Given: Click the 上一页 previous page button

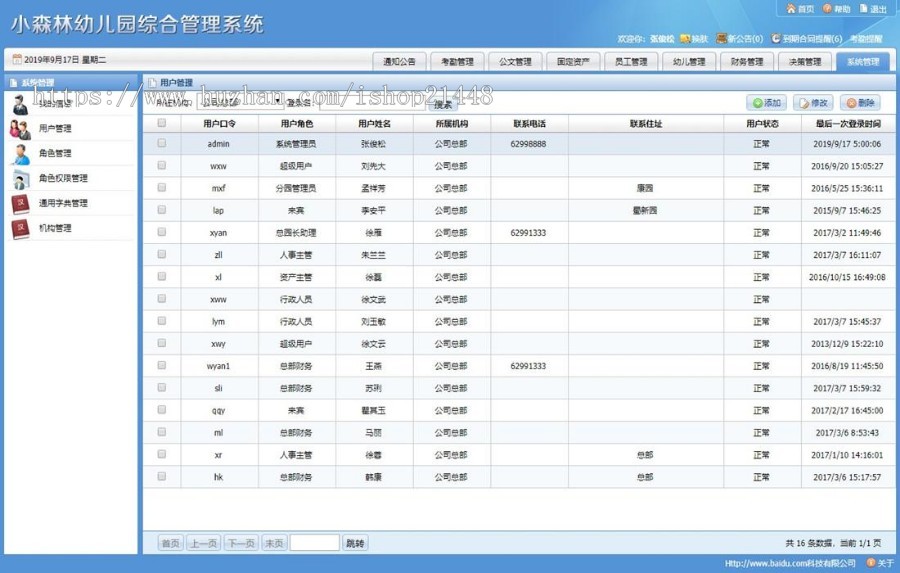Looking at the screenshot, I should tap(204, 543).
